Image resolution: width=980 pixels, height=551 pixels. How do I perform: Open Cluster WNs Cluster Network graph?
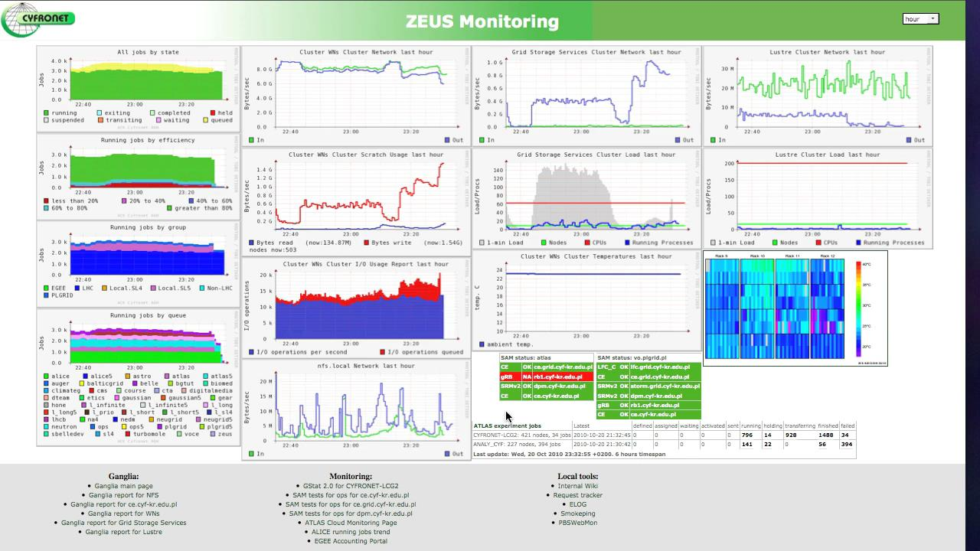356,96
